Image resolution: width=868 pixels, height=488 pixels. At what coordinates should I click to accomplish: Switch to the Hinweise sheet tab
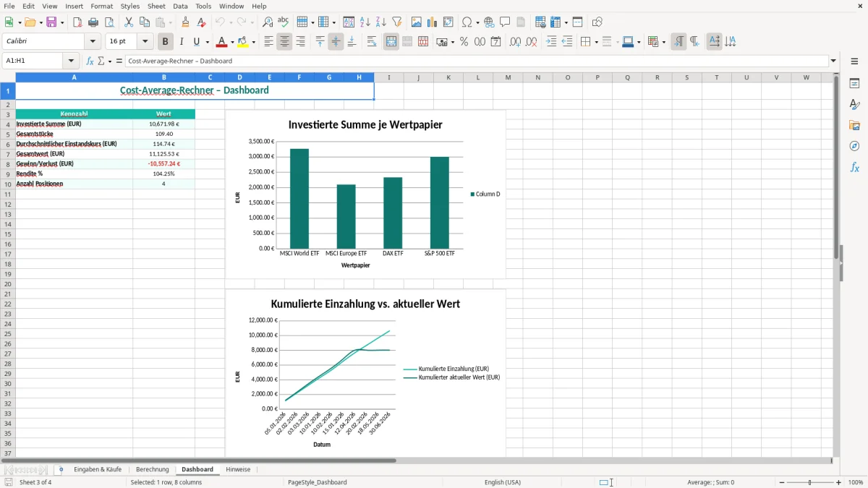(x=238, y=470)
